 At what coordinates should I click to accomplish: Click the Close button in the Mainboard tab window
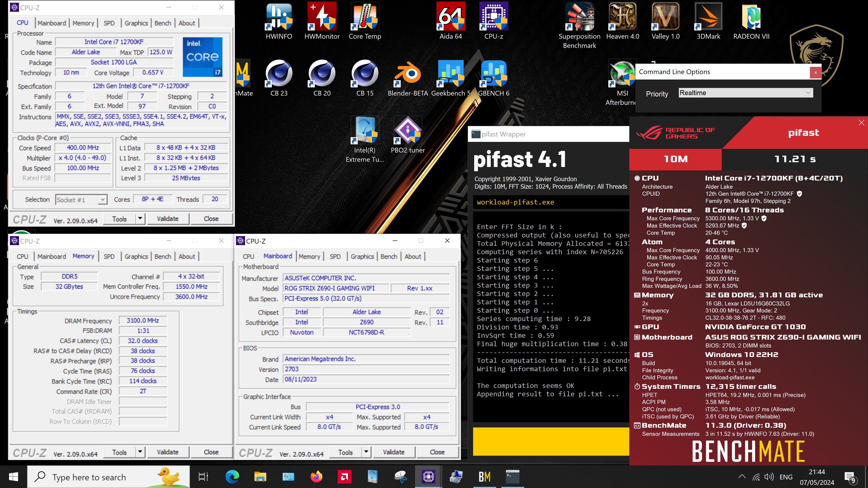point(437,452)
